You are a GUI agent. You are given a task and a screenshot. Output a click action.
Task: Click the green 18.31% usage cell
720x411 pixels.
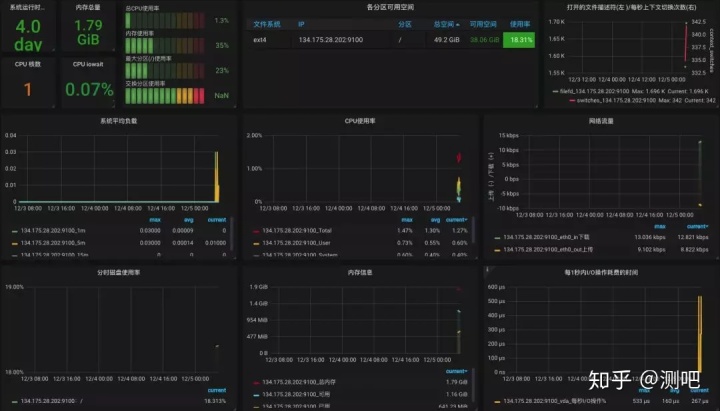pyautogui.click(x=519, y=40)
